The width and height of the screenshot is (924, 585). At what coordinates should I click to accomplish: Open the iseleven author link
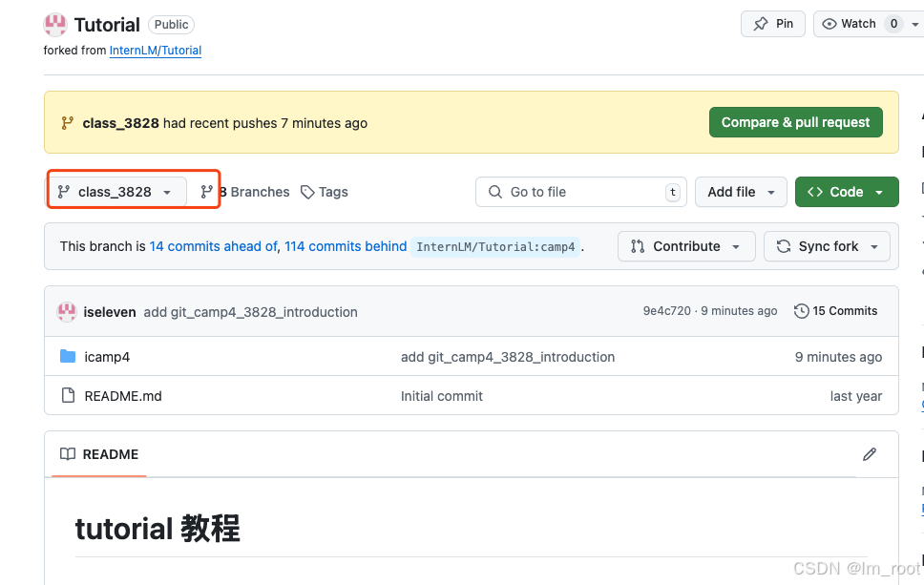click(x=110, y=312)
